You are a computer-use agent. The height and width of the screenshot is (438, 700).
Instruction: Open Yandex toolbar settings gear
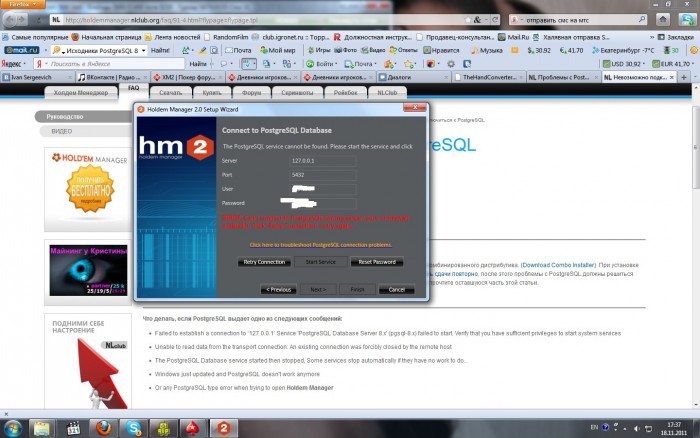pyautogui.click(x=451, y=64)
